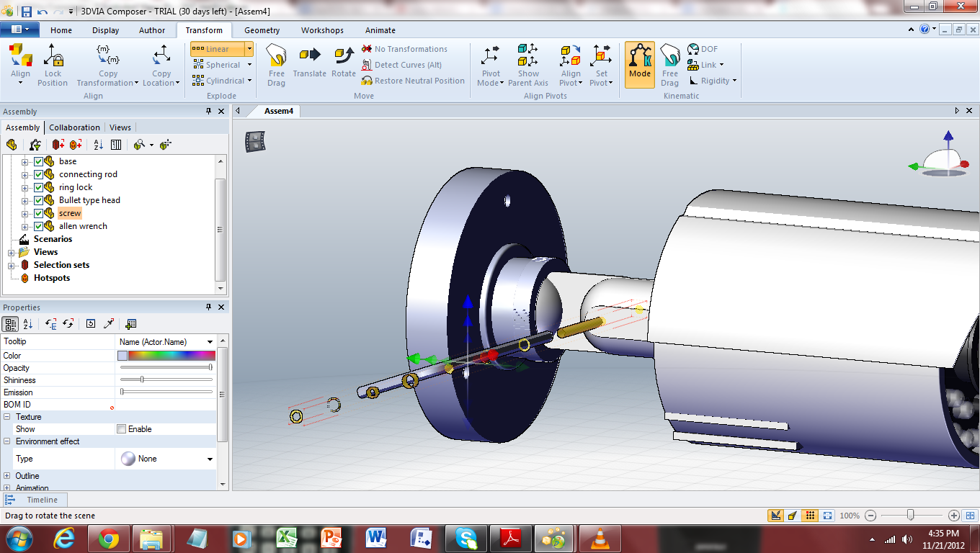Click the Shininess slider
This screenshot has height=553, width=980.
click(x=166, y=379)
